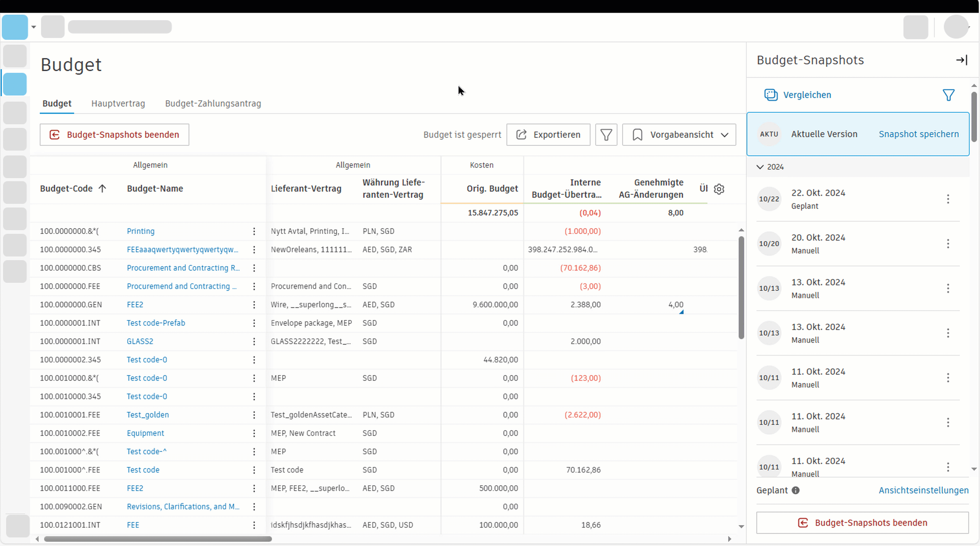This screenshot has width=980, height=546.
Task: Click the AKTU badge of current version
Action: coord(769,134)
